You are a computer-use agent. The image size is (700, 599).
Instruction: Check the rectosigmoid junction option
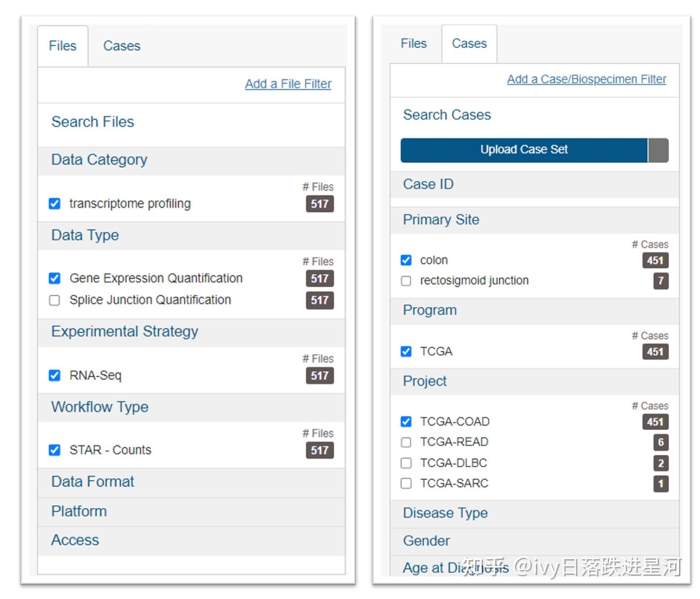point(406,281)
